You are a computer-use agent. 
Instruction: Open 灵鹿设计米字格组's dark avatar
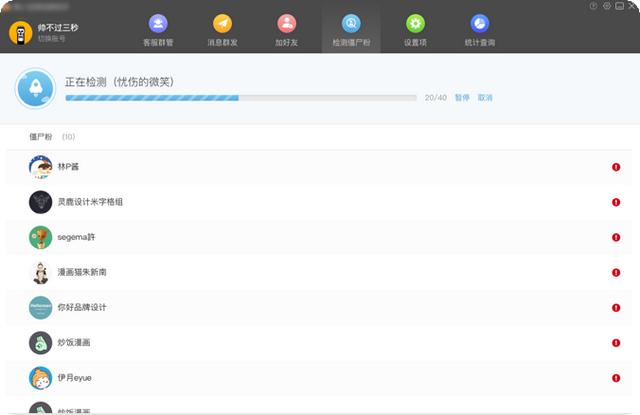point(40,202)
